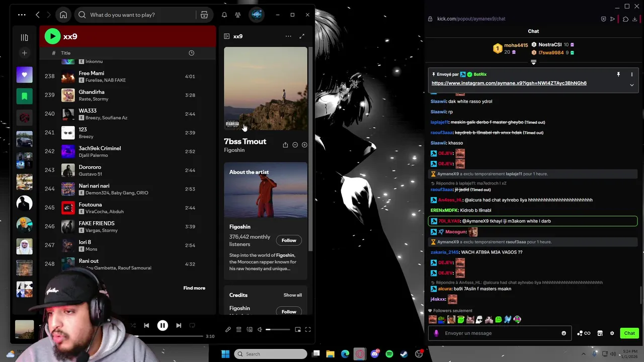This screenshot has width=644, height=362.
Task: Expand the Now Playing view to fullscreen
Action: point(302,36)
